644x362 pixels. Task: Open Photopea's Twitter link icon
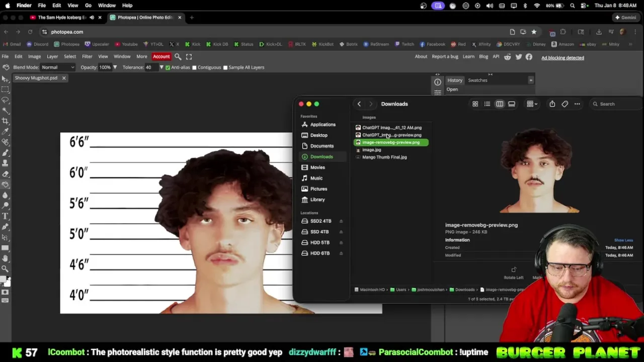[518, 57]
